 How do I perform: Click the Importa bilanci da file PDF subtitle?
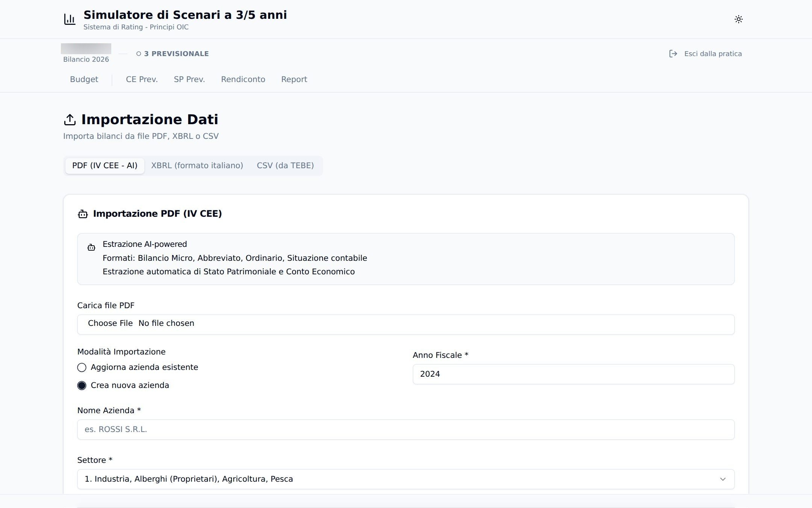coord(141,136)
